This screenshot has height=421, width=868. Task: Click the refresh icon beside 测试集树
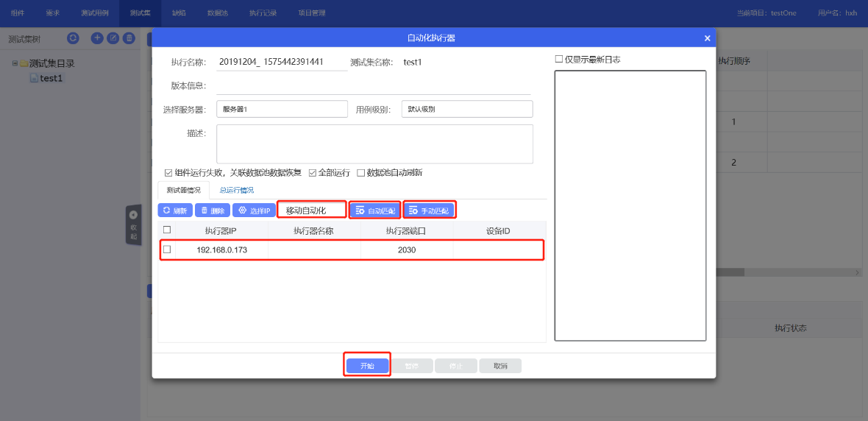point(73,38)
